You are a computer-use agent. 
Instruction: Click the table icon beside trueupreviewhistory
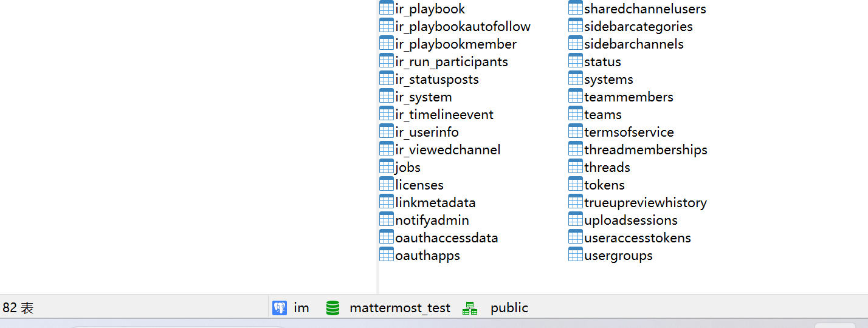click(575, 202)
